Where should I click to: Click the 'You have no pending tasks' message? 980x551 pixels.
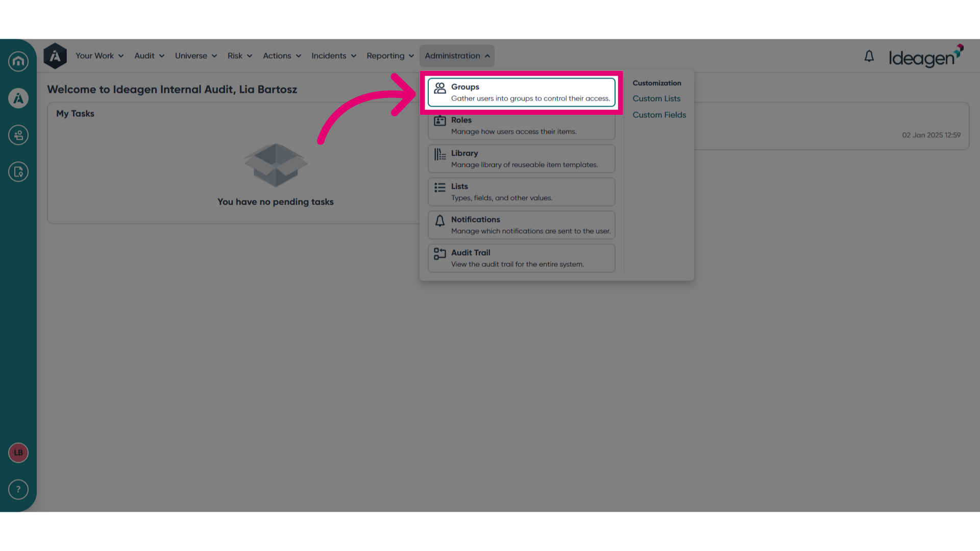click(x=276, y=202)
